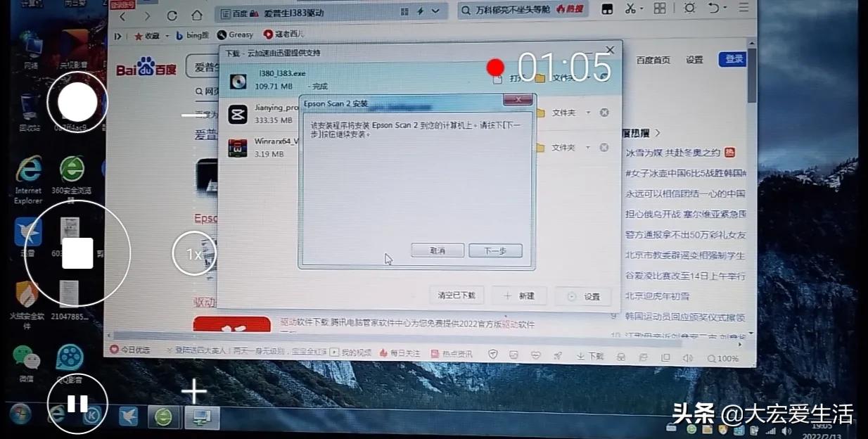
Task: Switch to 360 browser in taskbar
Action: (163, 417)
